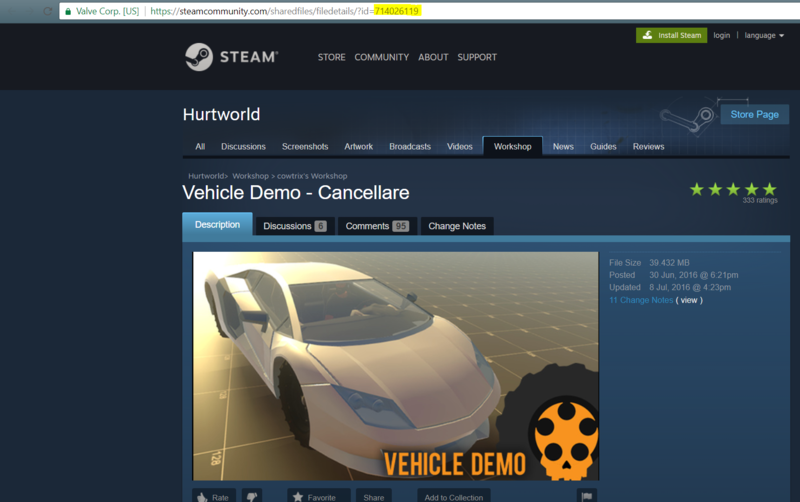Click the Hurtworld game title
Viewport: 800px width, 502px height.
pos(221,114)
